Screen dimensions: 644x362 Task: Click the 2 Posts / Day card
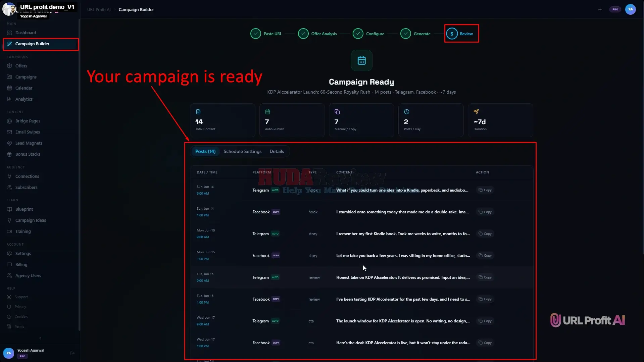pyautogui.click(x=431, y=120)
